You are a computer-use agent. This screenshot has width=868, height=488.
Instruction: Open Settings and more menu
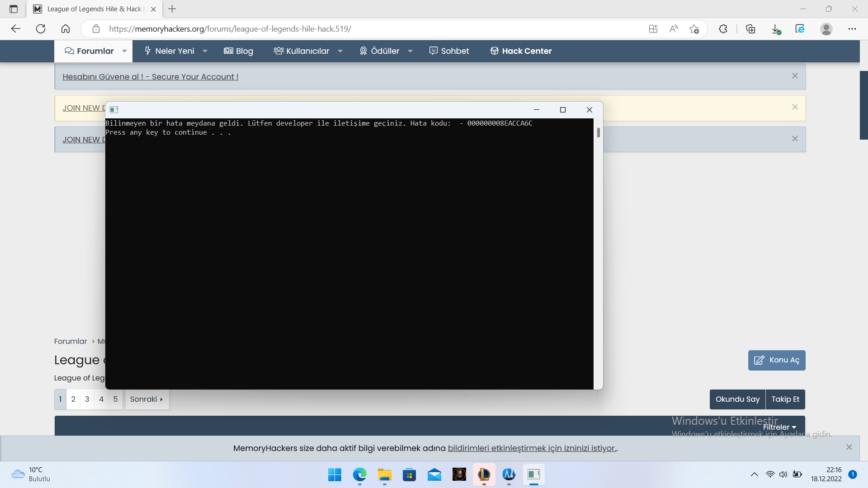[852, 29]
